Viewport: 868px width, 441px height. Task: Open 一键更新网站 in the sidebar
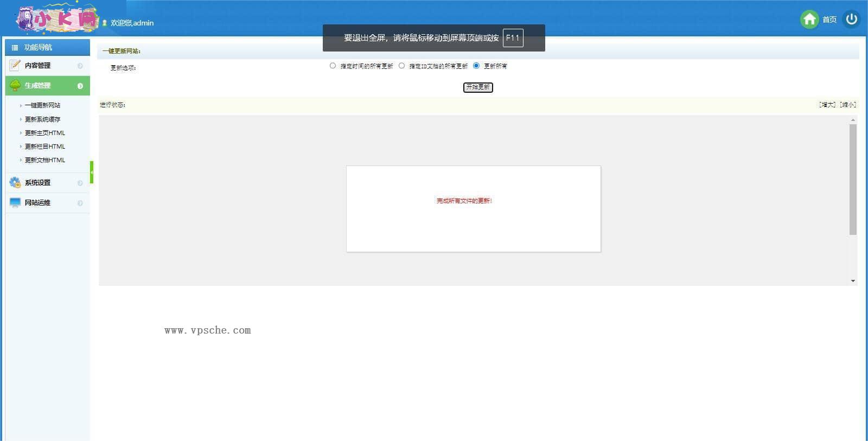coord(42,105)
